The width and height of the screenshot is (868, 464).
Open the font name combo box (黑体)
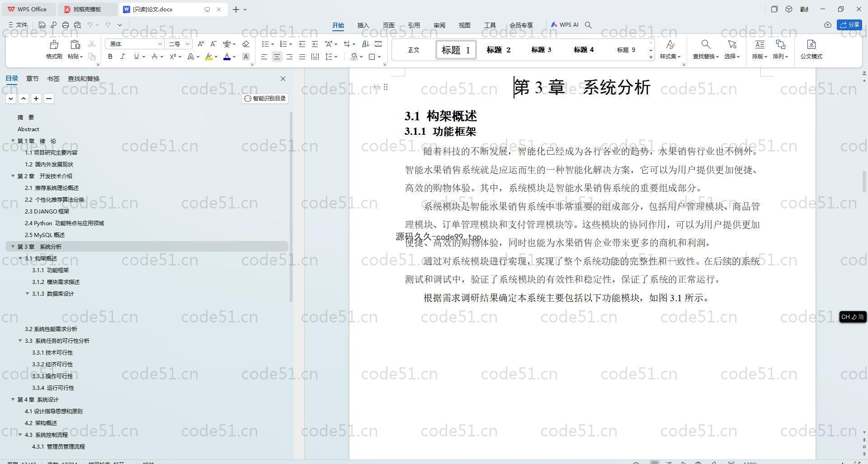click(x=134, y=44)
